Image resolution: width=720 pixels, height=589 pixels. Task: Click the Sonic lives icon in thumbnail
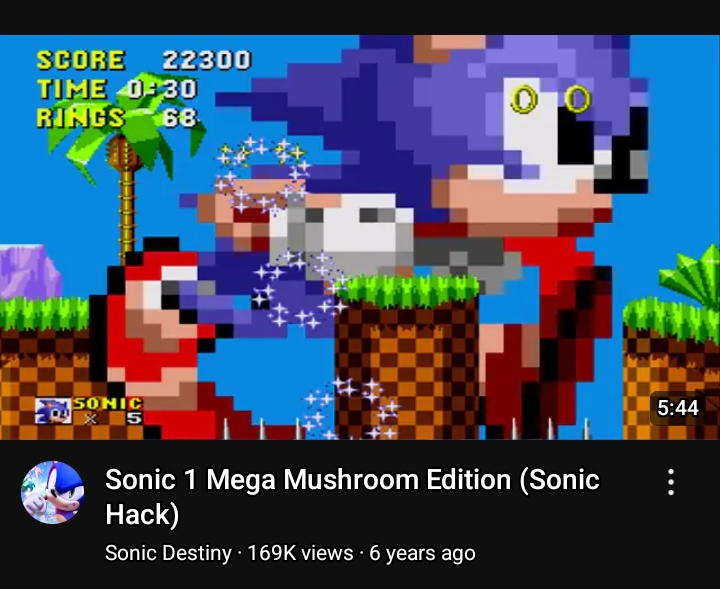(53, 411)
